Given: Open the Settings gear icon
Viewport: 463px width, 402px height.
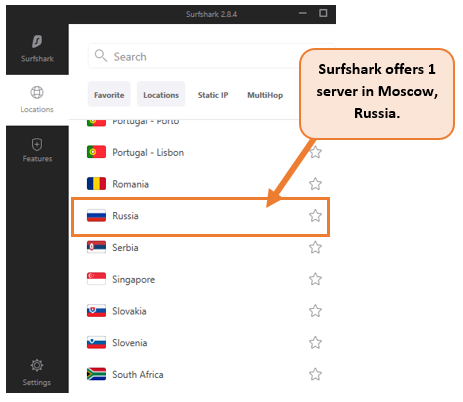Looking at the screenshot, I should click(37, 365).
